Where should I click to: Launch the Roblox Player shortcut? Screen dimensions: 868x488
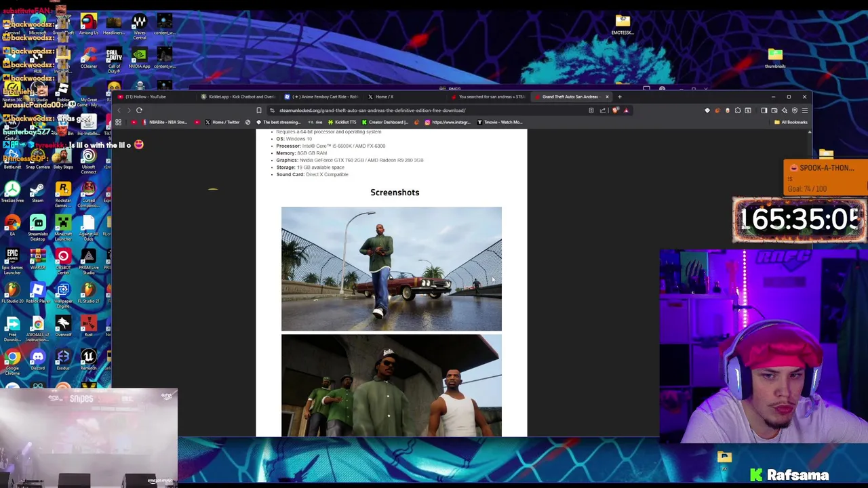37,293
